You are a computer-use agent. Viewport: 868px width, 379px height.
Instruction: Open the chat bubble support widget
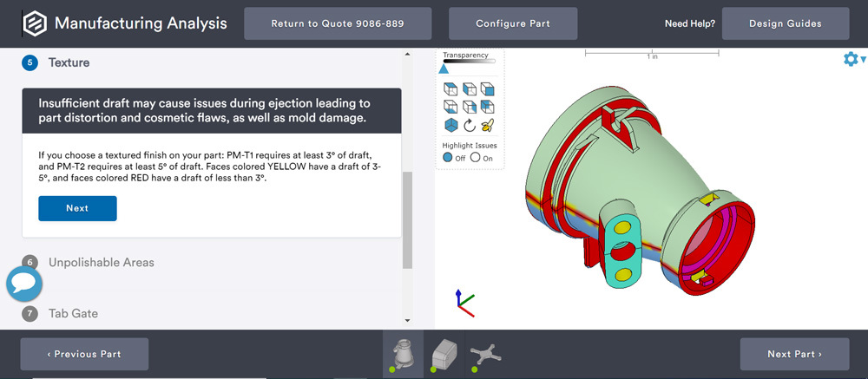(24, 284)
